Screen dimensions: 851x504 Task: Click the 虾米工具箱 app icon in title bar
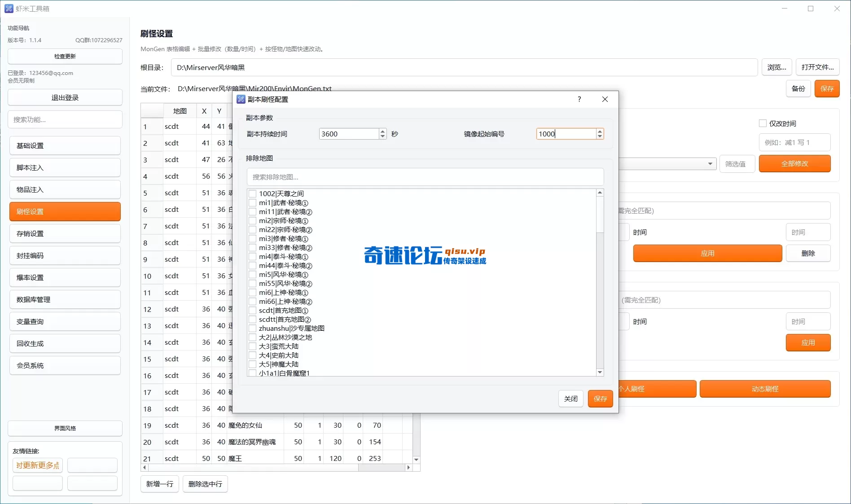pos(9,9)
